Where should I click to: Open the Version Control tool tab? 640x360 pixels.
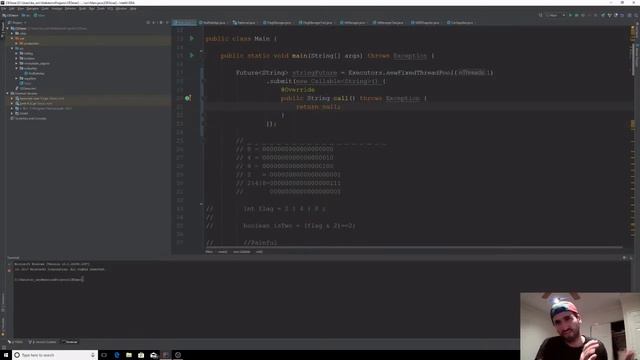pos(42,342)
